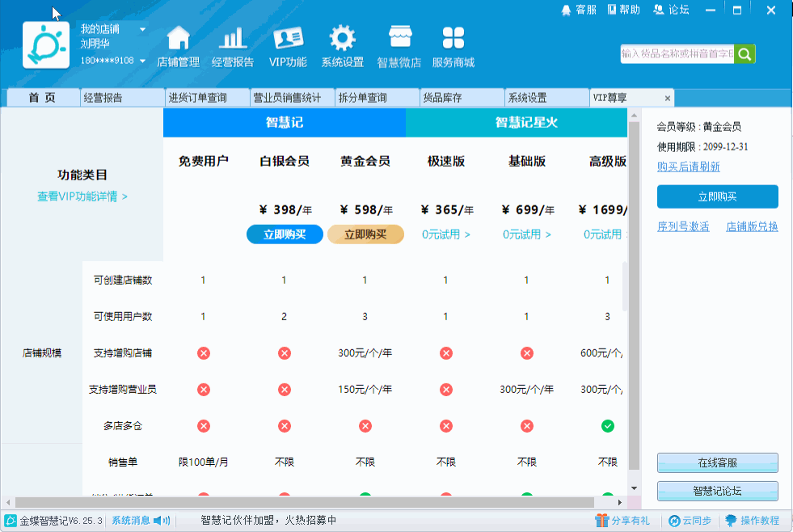This screenshot has width=793, height=532.
Task: Expand 我的店铺 dropdown arrow
Action: (x=142, y=29)
